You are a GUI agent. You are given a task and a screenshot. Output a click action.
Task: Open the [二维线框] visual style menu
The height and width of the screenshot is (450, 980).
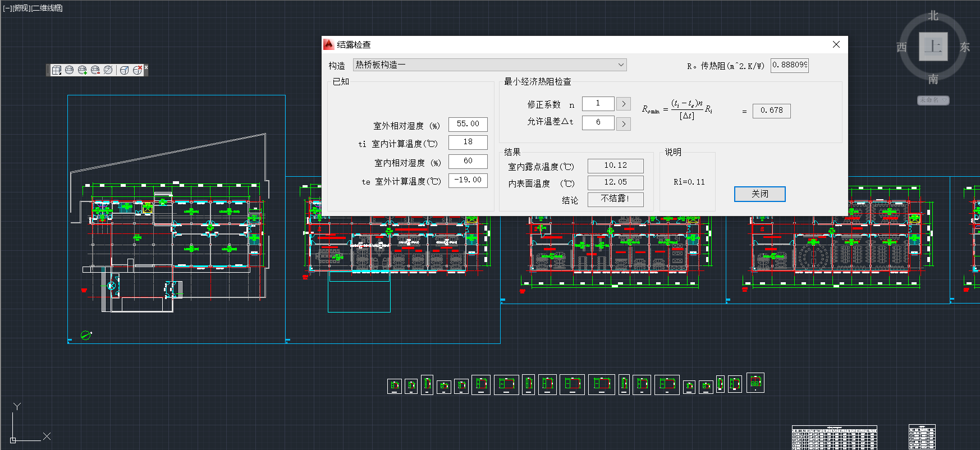click(47, 8)
